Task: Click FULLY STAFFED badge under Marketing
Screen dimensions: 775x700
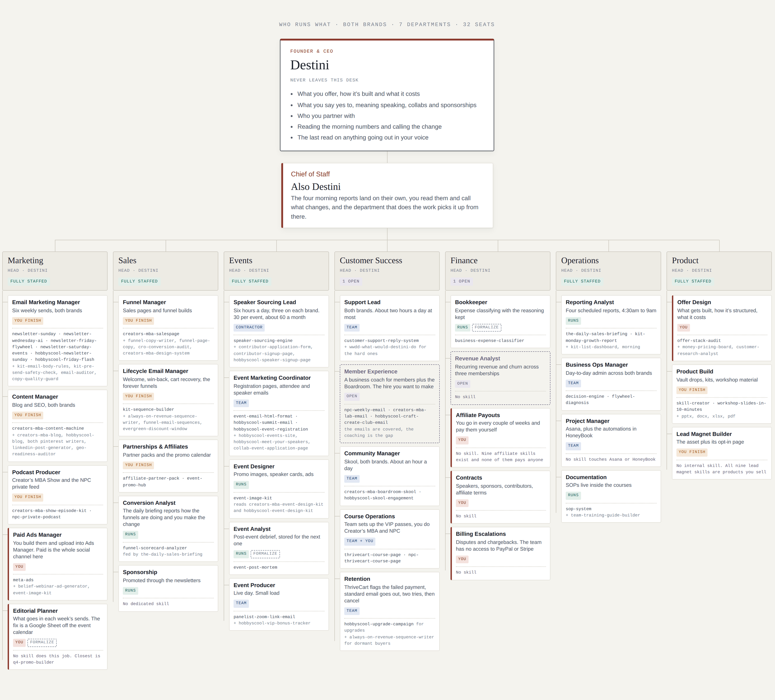Action: pyautogui.click(x=29, y=281)
